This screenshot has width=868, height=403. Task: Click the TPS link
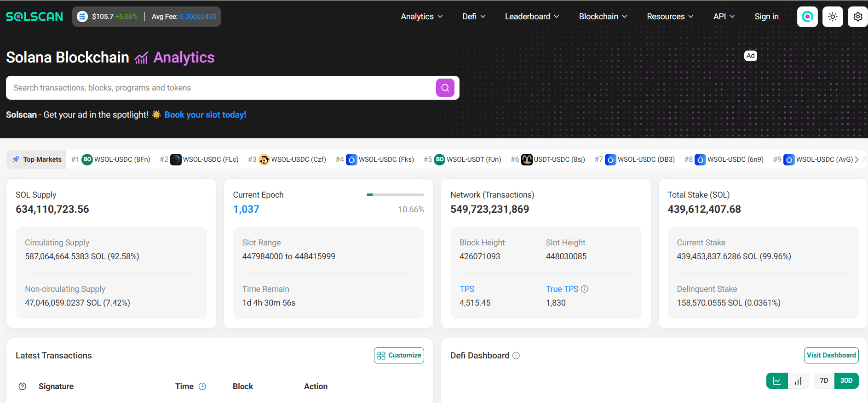467,289
